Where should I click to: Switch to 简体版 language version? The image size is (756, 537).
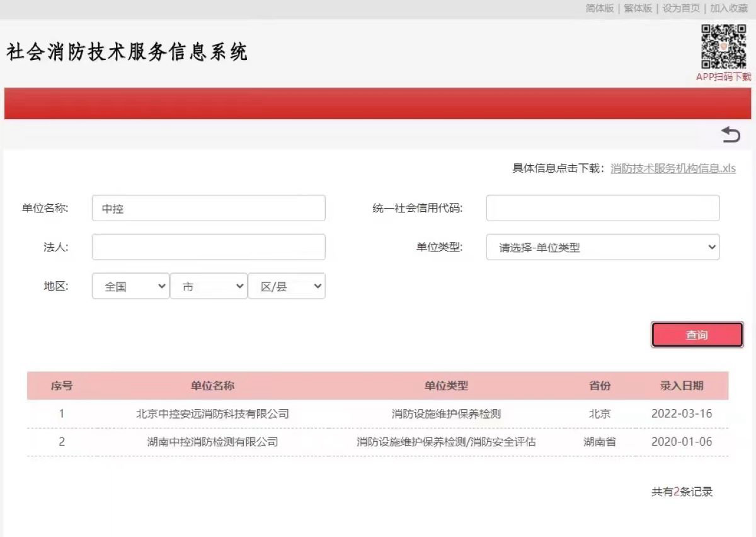tap(600, 8)
